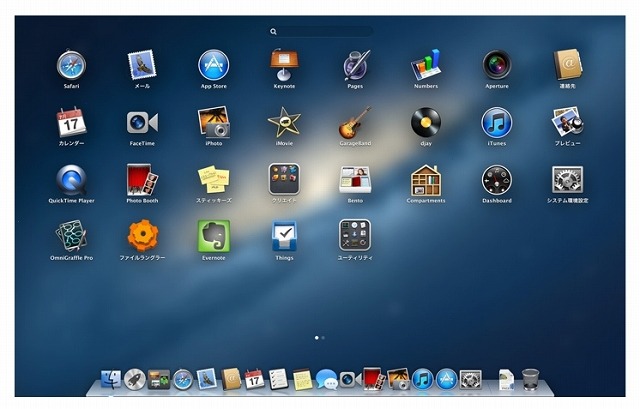This screenshot has height=409, width=640.
Task: Open Contacts book in the Dock
Action: (231, 379)
